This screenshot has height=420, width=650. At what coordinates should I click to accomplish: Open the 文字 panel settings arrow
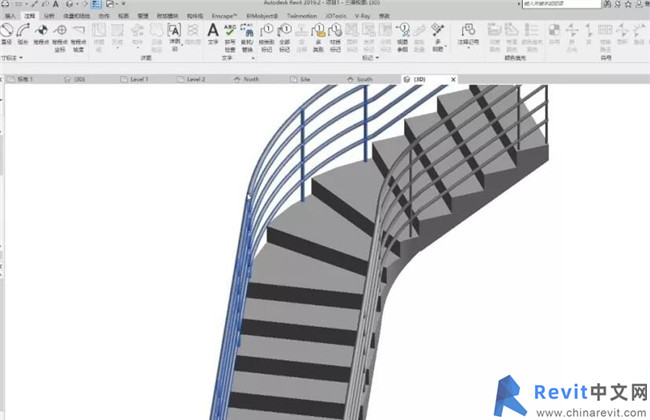(x=253, y=58)
